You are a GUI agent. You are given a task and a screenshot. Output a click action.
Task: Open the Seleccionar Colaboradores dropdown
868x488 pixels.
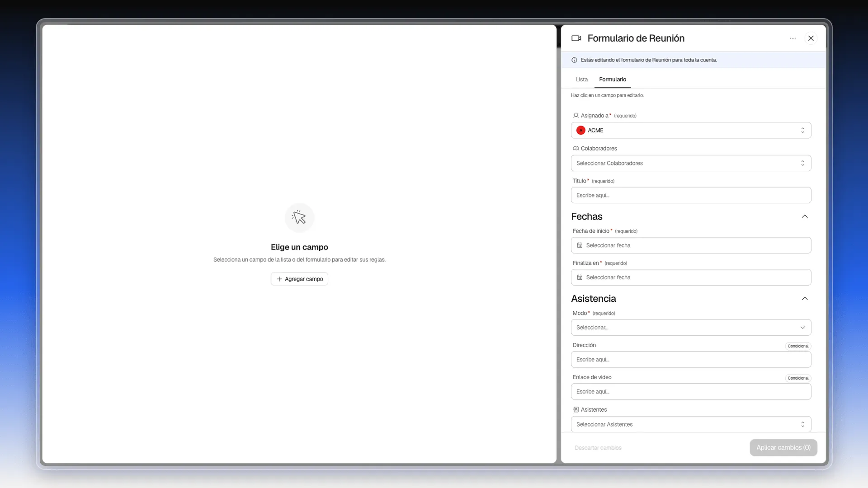coord(691,163)
